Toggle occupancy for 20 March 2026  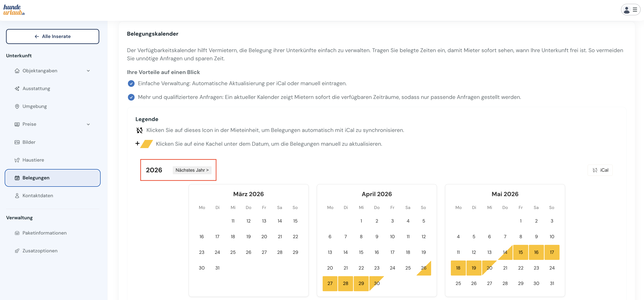(x=264, y=236)
